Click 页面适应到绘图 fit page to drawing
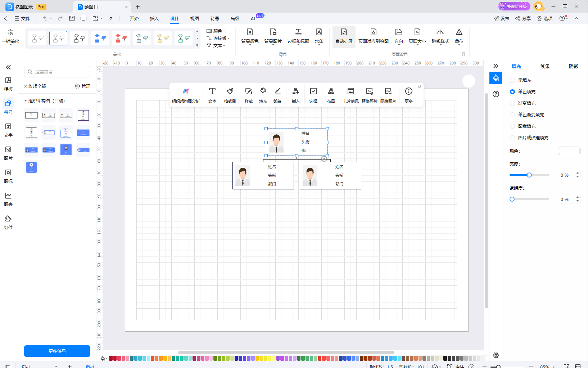The width and height of the screenshot is (588, 368). pos(374,36)
